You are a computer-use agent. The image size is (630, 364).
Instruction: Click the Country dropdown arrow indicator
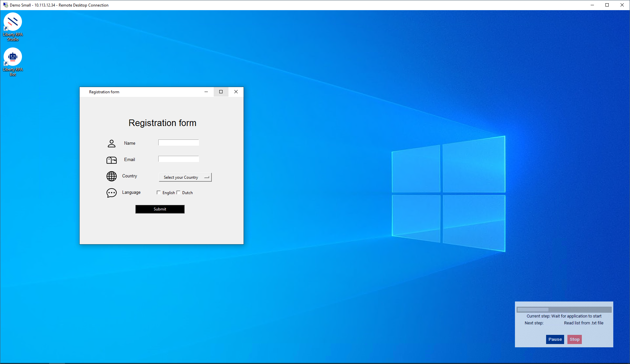pos(207,177)
